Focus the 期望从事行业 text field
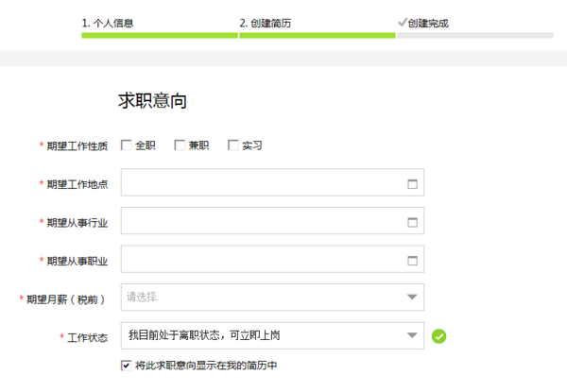 (x=260, y=222)
